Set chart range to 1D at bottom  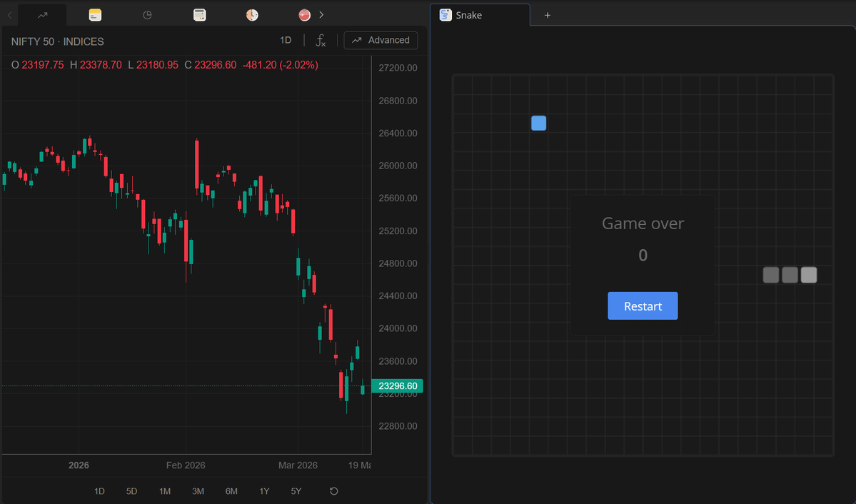[x=99, y=491]
